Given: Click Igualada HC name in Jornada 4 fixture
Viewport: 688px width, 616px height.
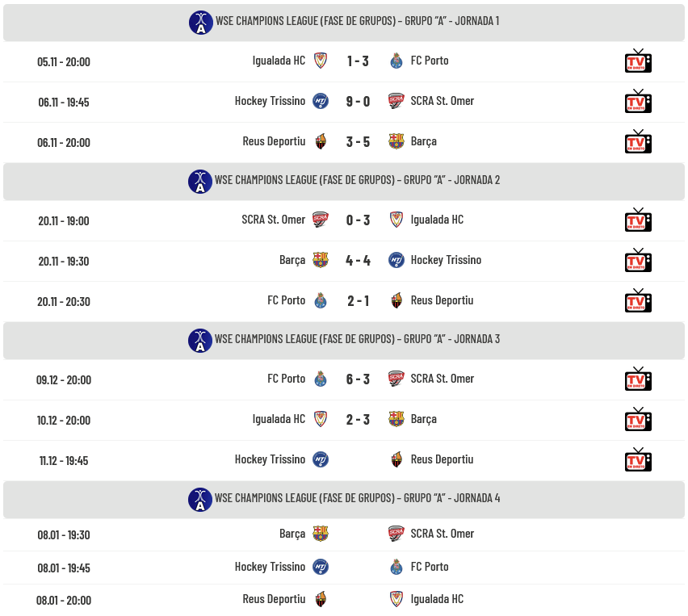Looking at the screenshot, I should (x=437, y=599).
